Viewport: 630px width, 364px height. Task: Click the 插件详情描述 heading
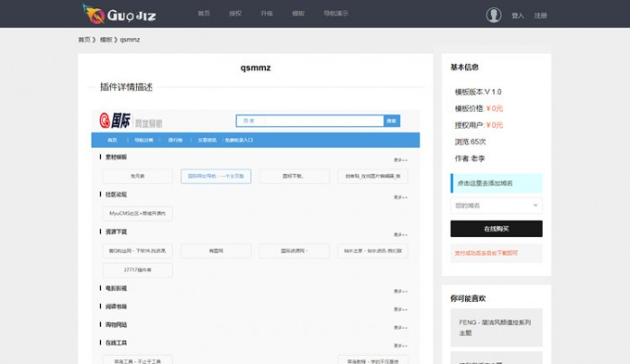[126, 87]
